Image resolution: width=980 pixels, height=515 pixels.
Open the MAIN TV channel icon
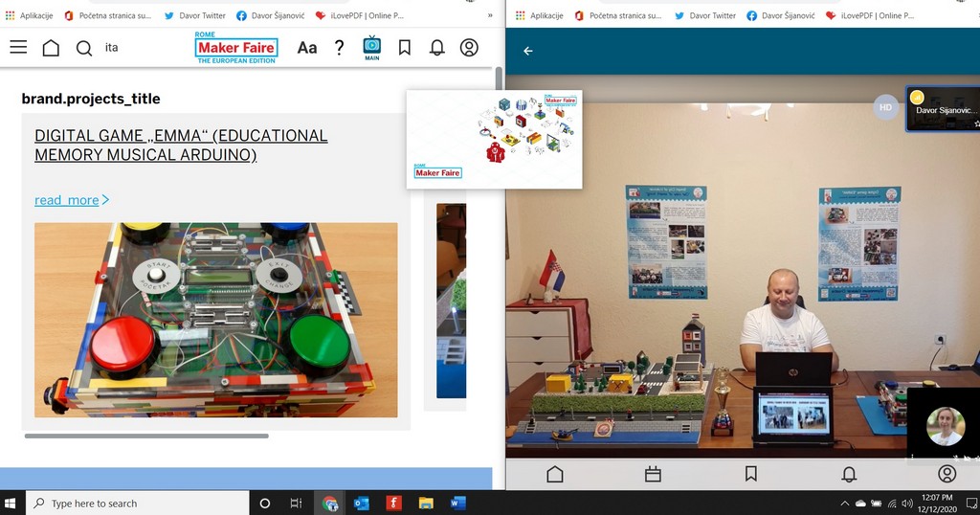tap(372, 47)
